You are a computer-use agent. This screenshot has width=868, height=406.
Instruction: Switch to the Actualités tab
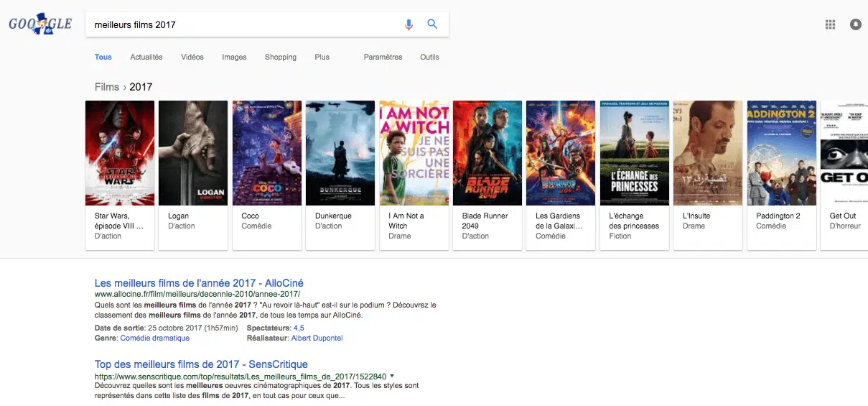[x=146, y=57]
